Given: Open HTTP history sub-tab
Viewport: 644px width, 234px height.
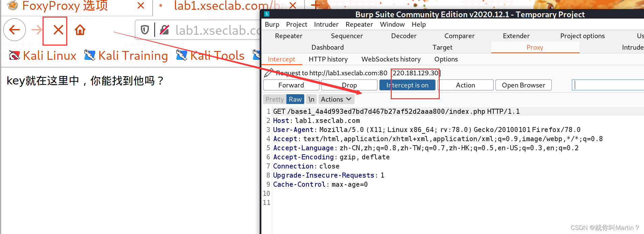Looking at the screenshot, I should 328,59.
